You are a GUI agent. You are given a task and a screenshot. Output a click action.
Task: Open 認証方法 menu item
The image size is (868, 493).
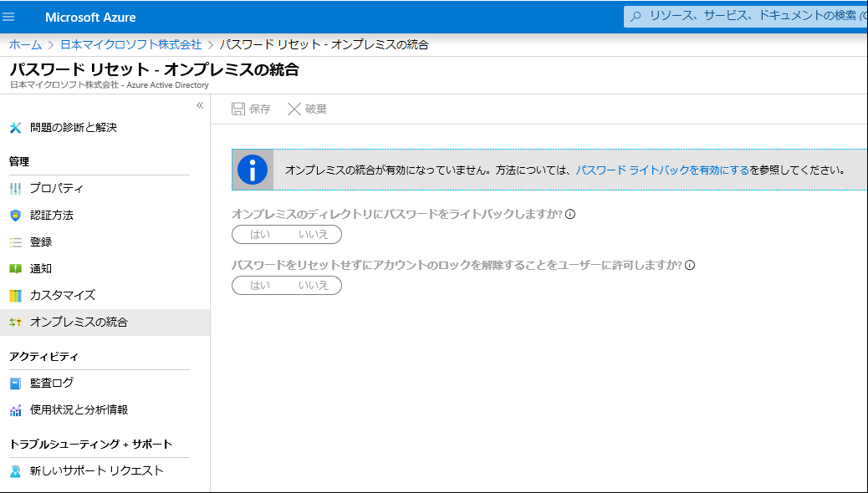[52, 216]
